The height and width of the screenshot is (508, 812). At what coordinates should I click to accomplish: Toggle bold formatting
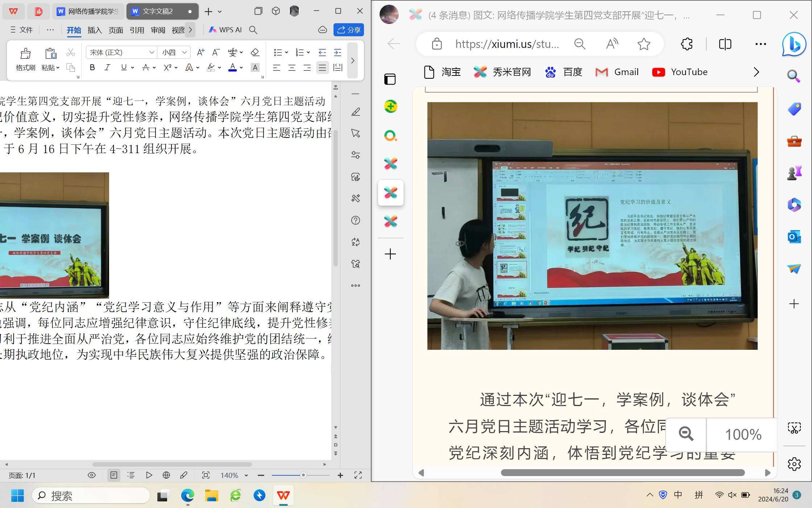coord(92,68)
